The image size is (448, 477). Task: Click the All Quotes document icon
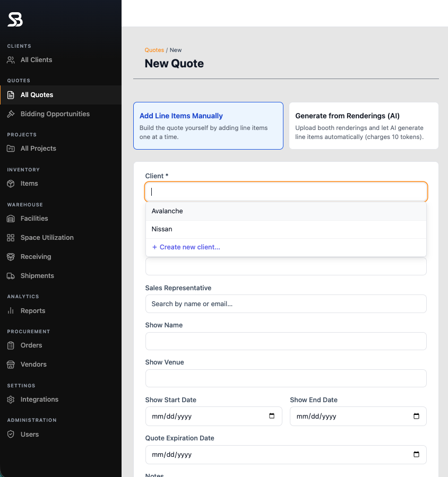(11, 95)
